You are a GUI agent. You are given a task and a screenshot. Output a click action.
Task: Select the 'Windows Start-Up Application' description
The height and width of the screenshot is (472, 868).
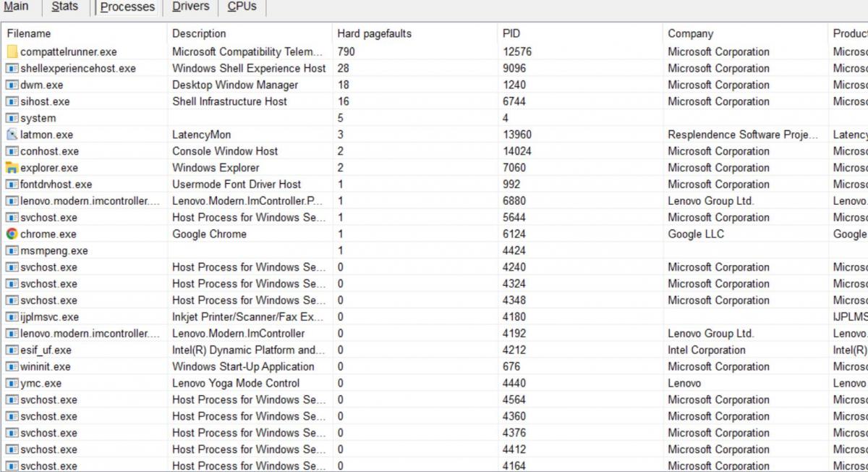click(243, 367)
